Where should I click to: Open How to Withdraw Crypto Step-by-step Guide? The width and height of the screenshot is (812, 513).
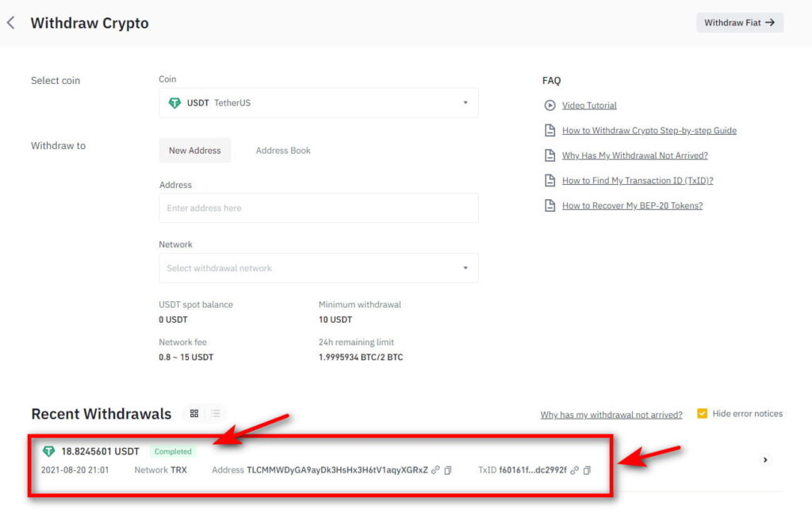tap(649, 131)
